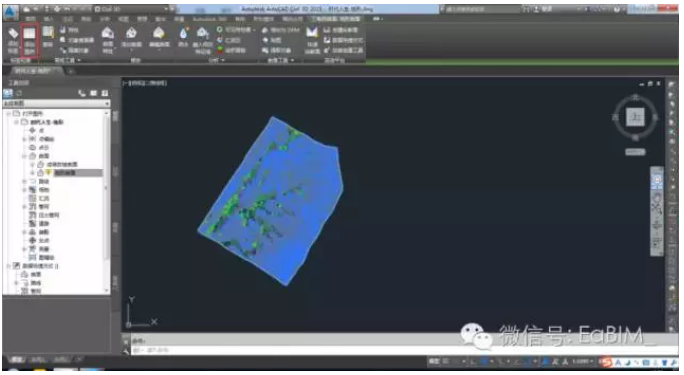The width and height of the screenshot is (684, 375).
Task: Open the steering wheel on navigation bar
Action: (x=657, y=181)
